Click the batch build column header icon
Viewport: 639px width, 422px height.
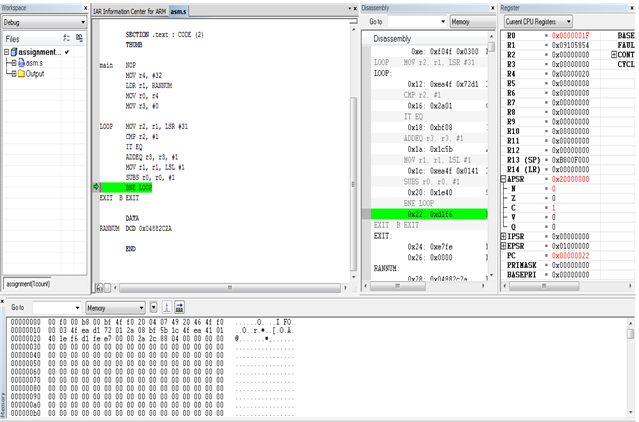79,38
